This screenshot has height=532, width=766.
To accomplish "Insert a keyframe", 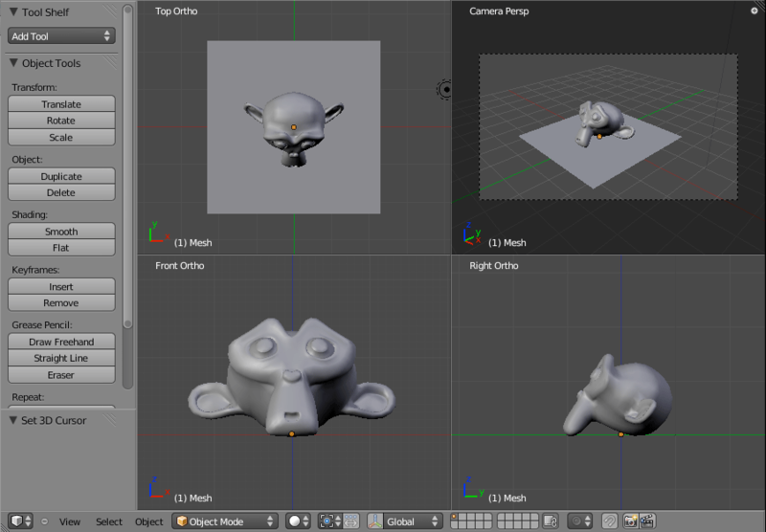I will tap(61, 286).
